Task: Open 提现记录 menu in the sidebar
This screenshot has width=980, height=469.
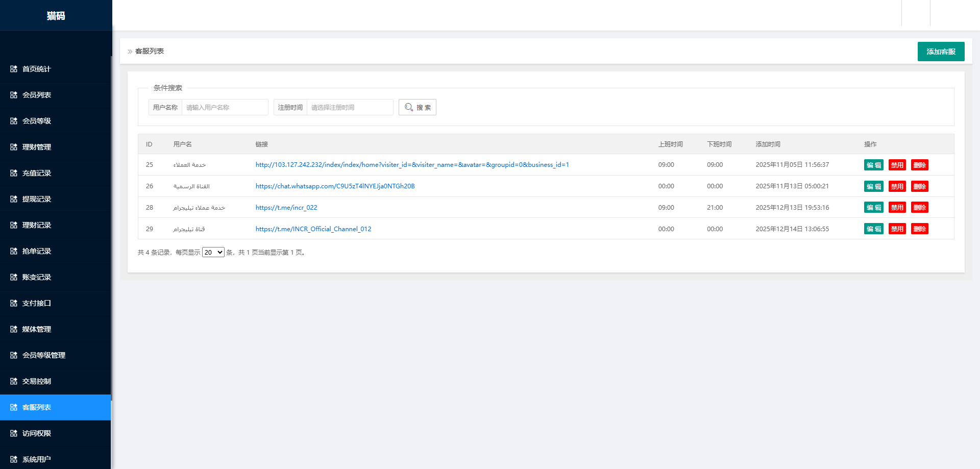Action: coord(37,199)
